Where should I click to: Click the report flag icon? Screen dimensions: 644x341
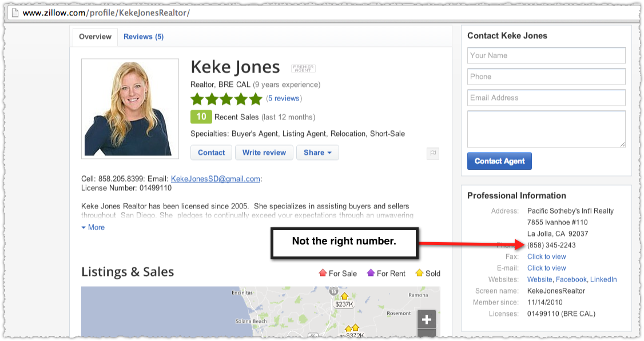point(433,153)
